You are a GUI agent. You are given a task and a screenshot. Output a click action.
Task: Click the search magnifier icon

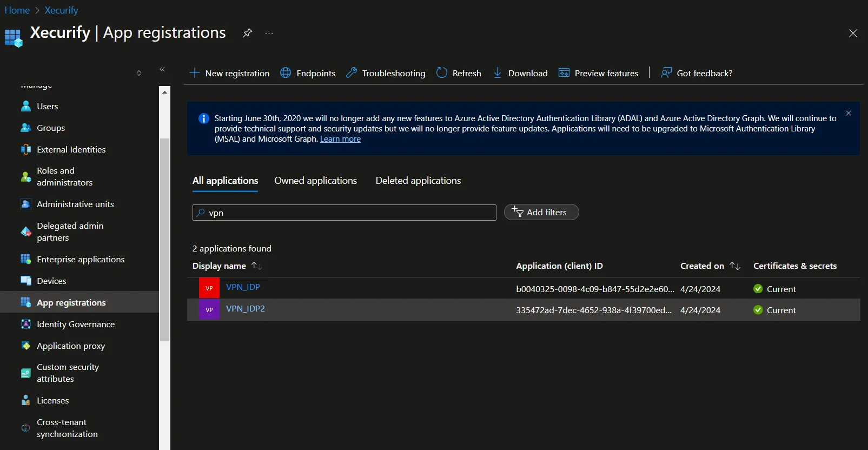click(201, 213)
